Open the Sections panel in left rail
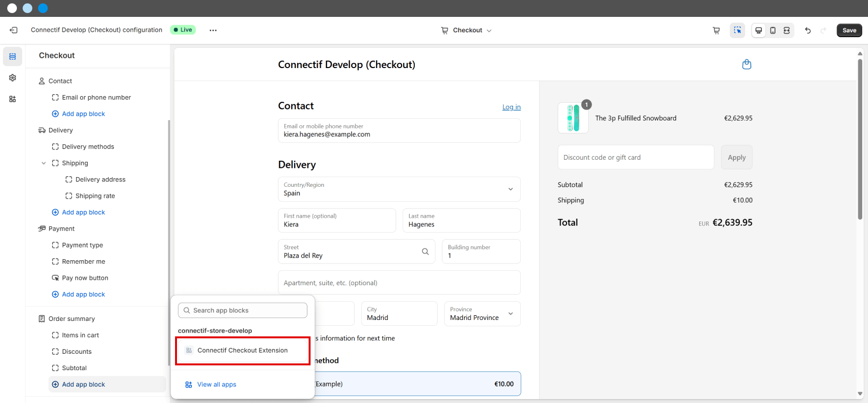 (x=13, y=56)
